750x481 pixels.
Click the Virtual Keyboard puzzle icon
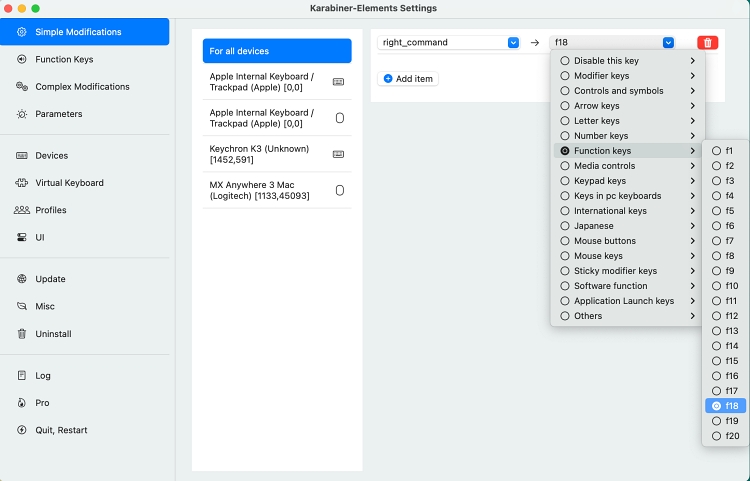[22, 183]
